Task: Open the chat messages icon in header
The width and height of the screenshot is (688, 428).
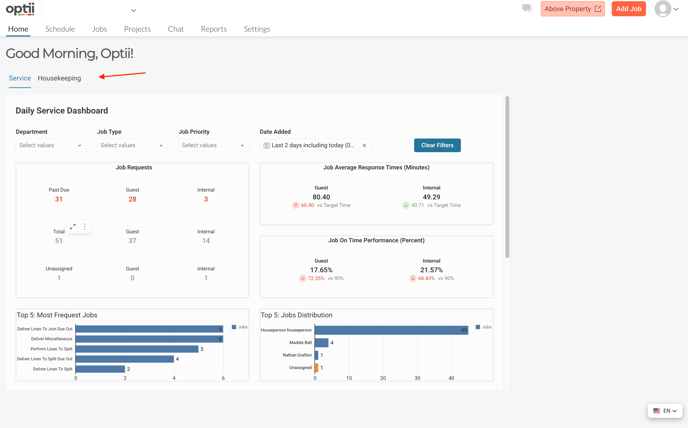Action: point(527,9)
